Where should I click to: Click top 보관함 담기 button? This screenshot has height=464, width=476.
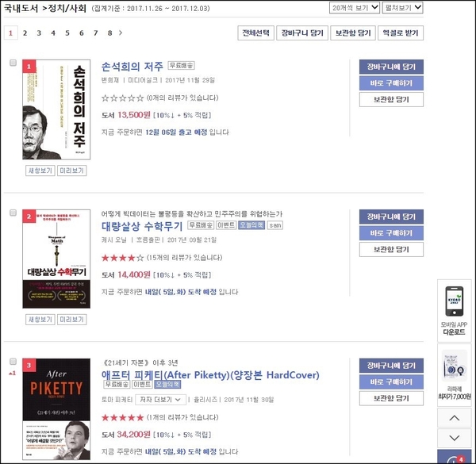pyautogui.click(x=353, y=33)
